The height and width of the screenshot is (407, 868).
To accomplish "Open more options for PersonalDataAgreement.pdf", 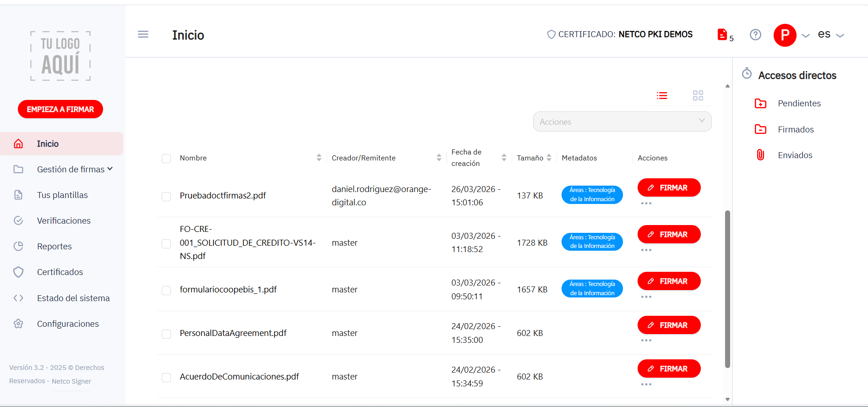I will pyautogui.click(x=646, y=340).
